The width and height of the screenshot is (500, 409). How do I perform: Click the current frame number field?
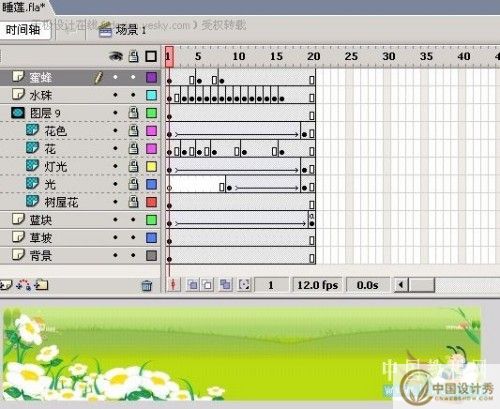click(271, 285)
